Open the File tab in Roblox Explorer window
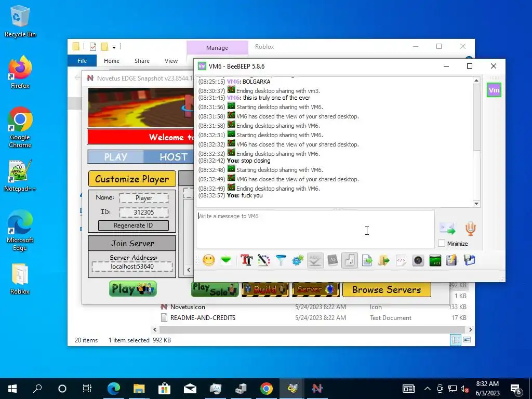The image size is (532, 399). 82,61
